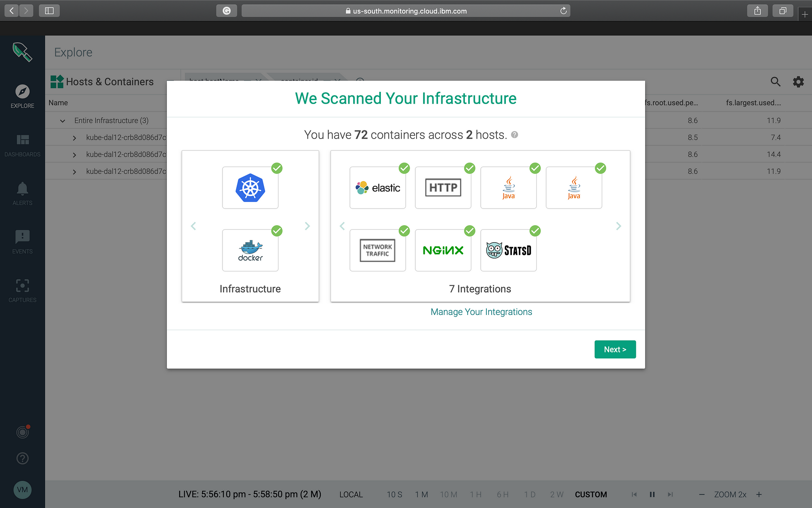Click the Hosts & Containers grouping icon
Image resolution: width=812 pixels, height=508 pixels.
[x=57, y=82]
